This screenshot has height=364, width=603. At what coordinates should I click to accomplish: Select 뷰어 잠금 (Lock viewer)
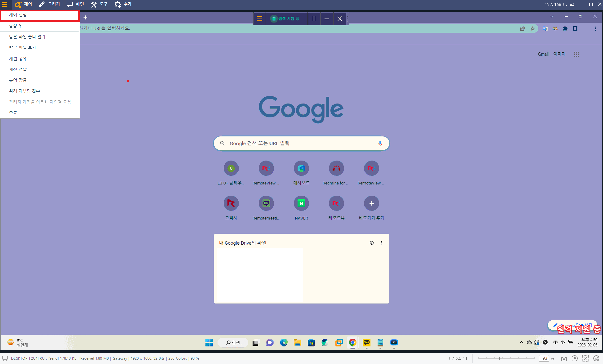[x=40, y=80]
